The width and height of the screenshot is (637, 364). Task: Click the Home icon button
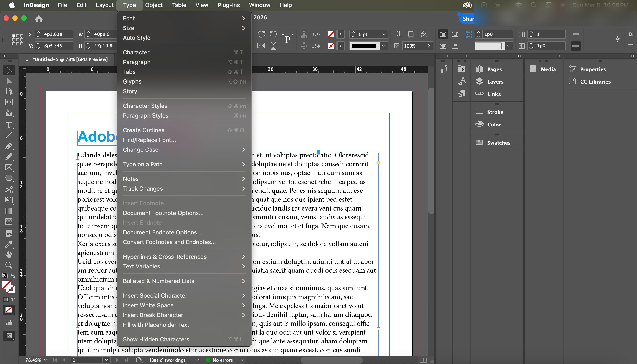tap(39, 19)
